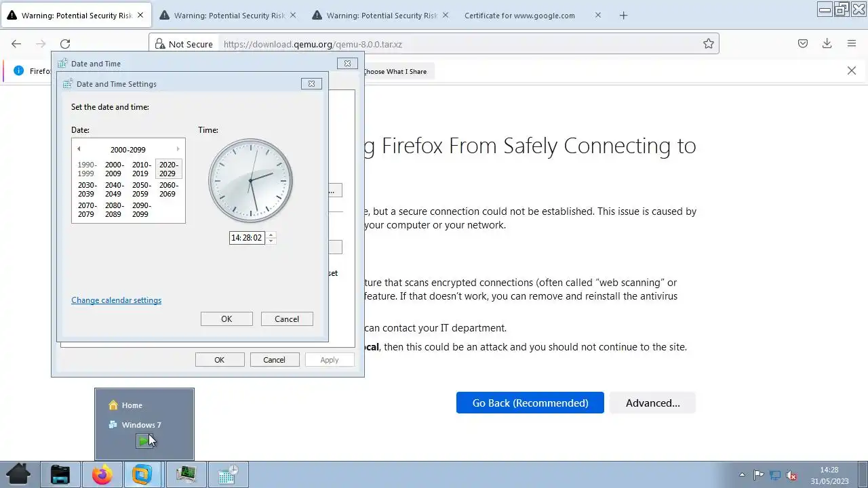This screenshot has height=488, width=868.
Task: Select Windows 7 in the VMware popup
Action: pyautogui.click(x=135, y=425)
